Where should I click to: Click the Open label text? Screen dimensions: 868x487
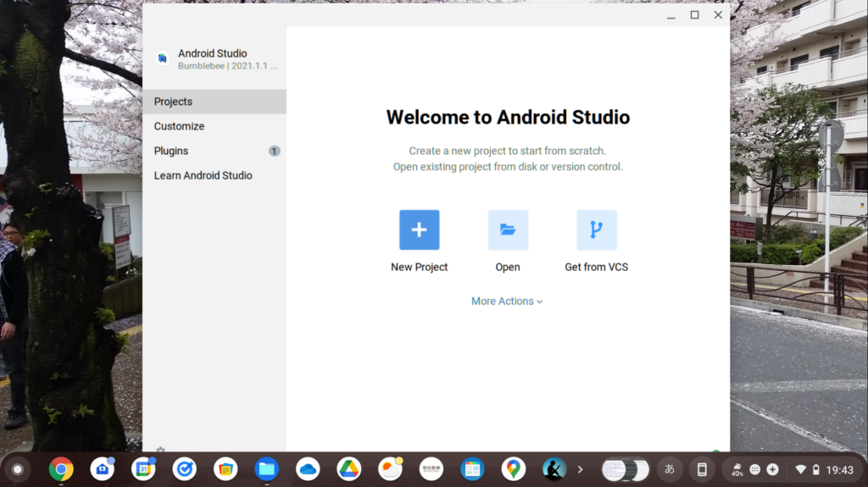point(508,268)
